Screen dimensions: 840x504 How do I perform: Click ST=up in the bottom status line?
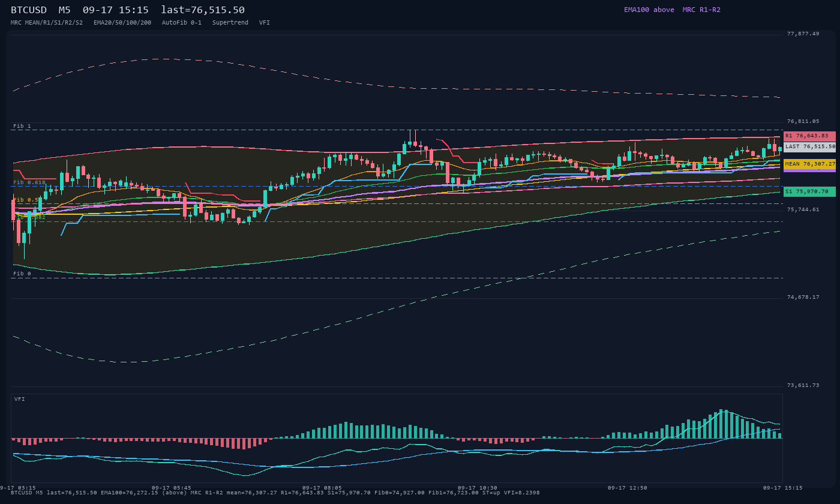pyautogui.click(x=491, y=493)
